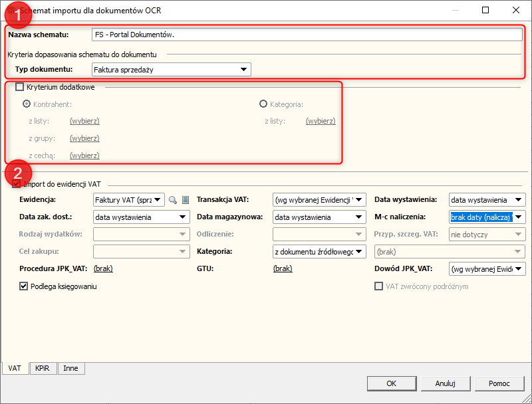
Task: Expand the Data magazynowa dropdown
Action: click(x=319, y=217)
